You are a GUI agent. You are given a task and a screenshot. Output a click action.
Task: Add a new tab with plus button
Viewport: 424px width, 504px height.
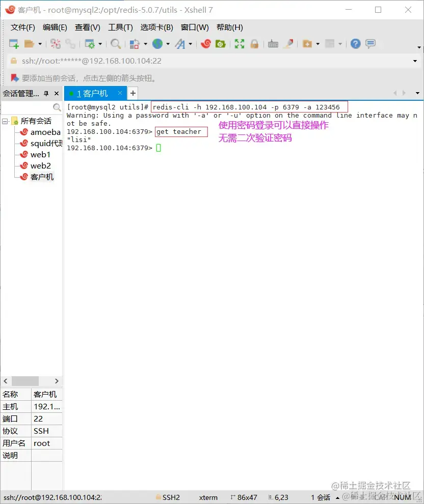click(x=133, y=93)
